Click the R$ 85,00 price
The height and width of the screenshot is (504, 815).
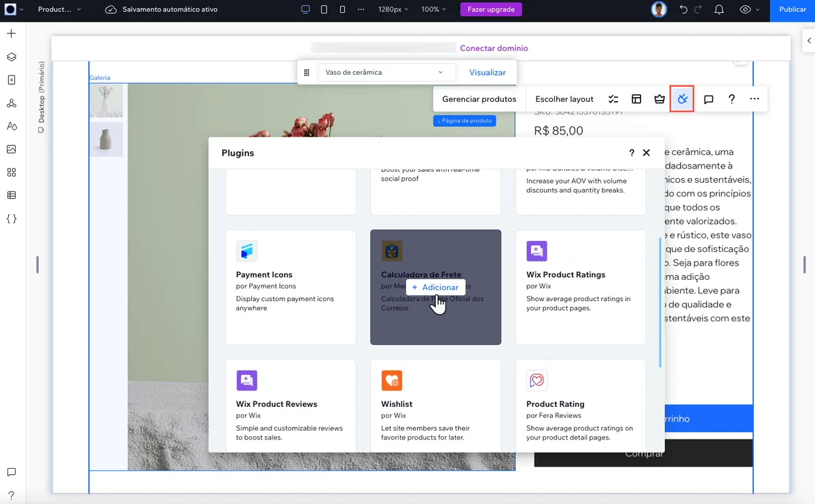tap(558, 131)
